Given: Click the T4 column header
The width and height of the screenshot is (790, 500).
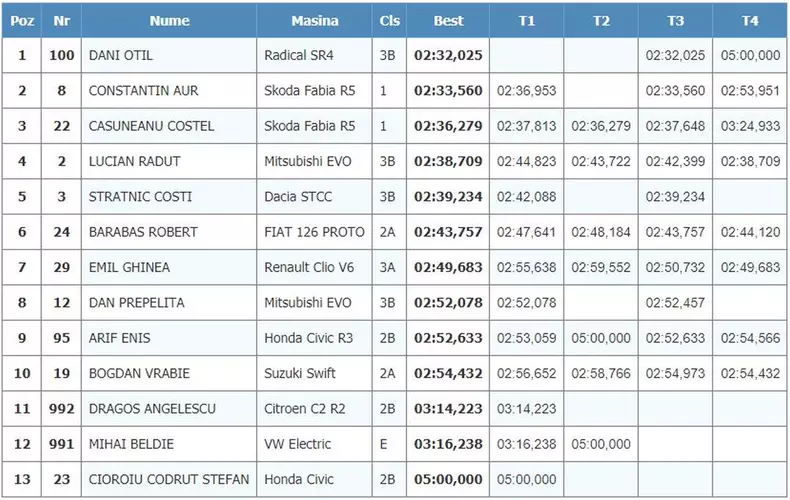Looking at the screenshot, I should click(750, 20).
